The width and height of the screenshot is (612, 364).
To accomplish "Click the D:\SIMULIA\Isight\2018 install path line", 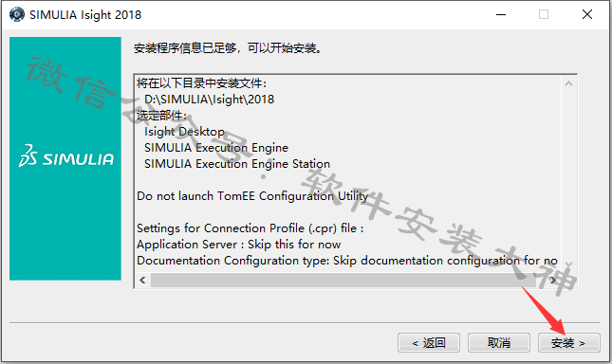I will (209, 100).
